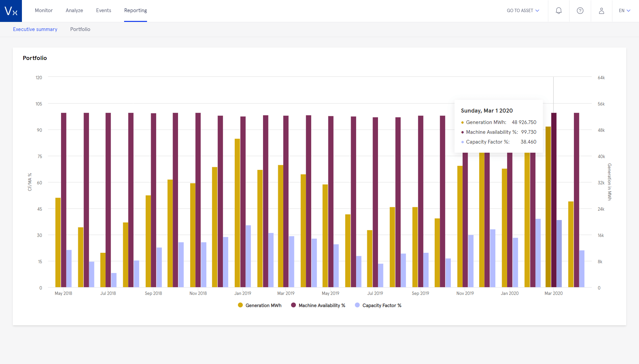Click the May 2019 Capacity Factor bar
This screenshot has width=639, height=364.
[x=336, y=266]
